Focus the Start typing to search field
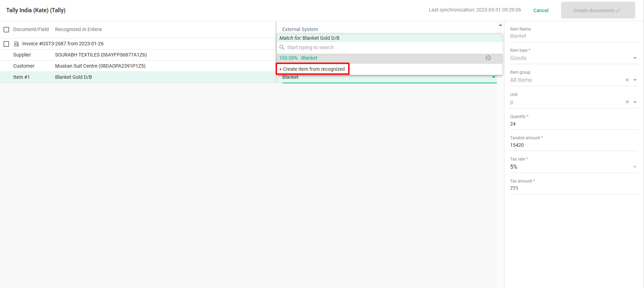Viewport: 644px width, 288px height. (389, 47)
